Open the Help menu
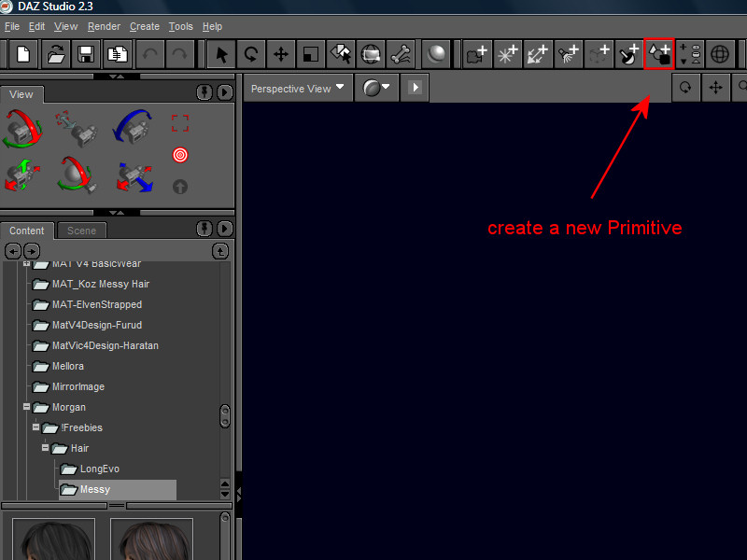 coord(212,27)
